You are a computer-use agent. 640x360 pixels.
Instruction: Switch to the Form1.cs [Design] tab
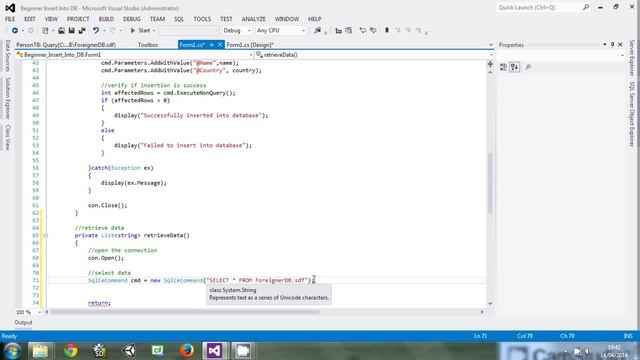pyautogui.click(x=250, y=45)
